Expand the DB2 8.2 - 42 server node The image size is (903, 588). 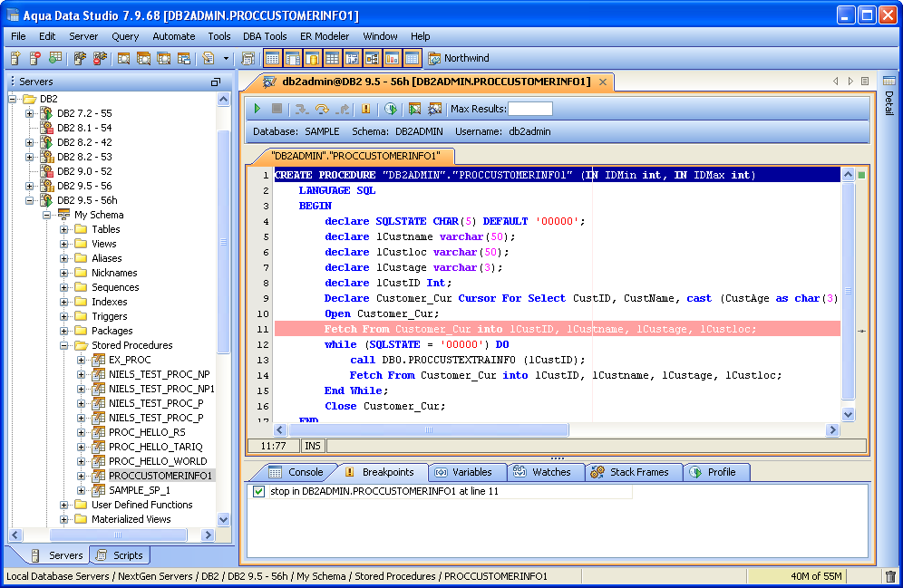point(30,142)
